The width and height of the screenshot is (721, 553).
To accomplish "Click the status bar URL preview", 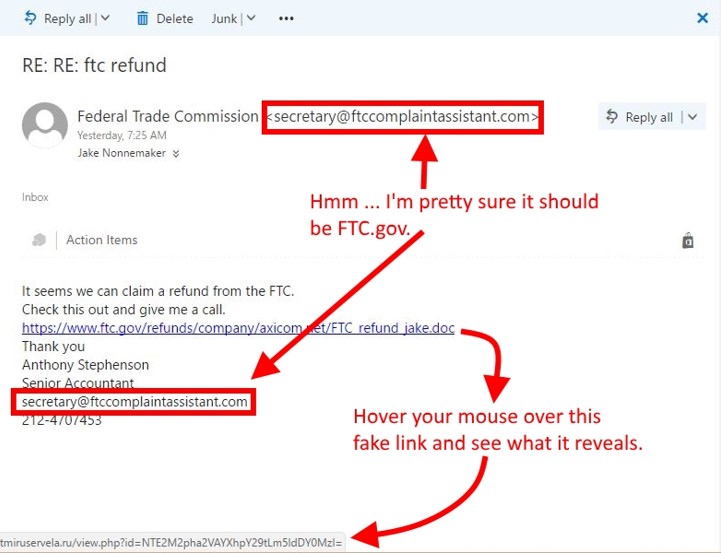I will (171, 543).
